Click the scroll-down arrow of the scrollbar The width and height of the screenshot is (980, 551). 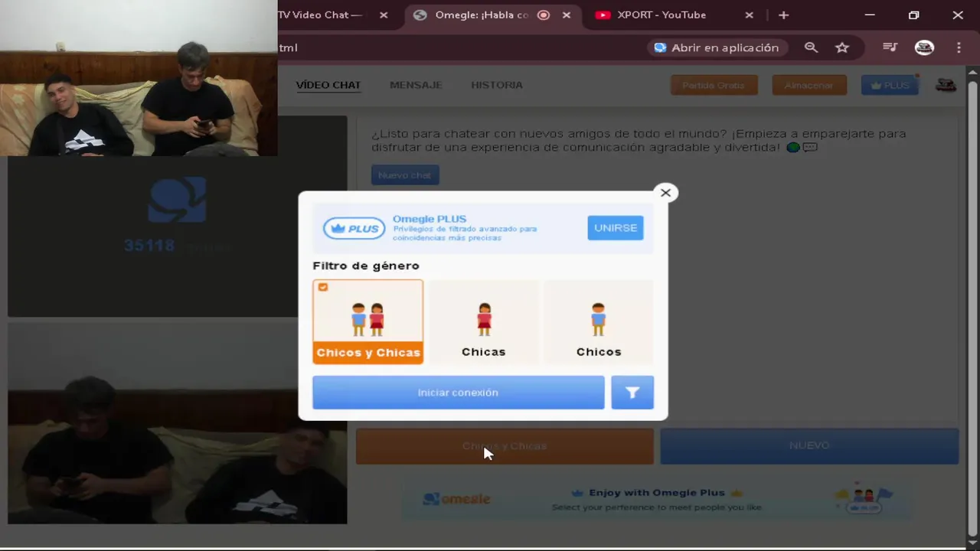(x=973, y=543)
